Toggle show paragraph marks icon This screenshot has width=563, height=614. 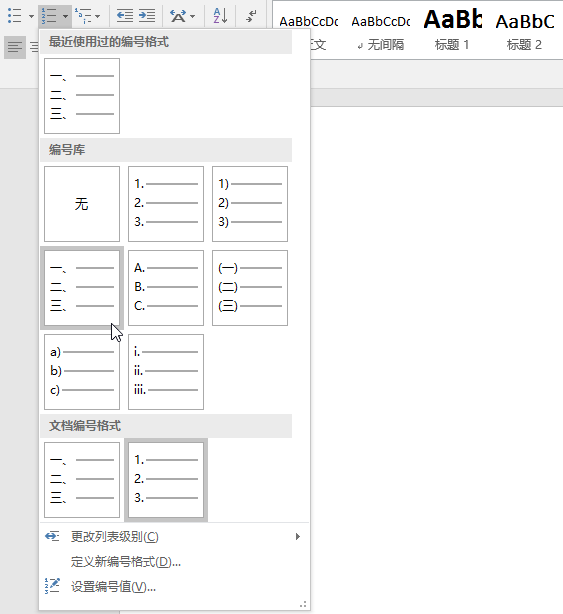coord(251,16)
